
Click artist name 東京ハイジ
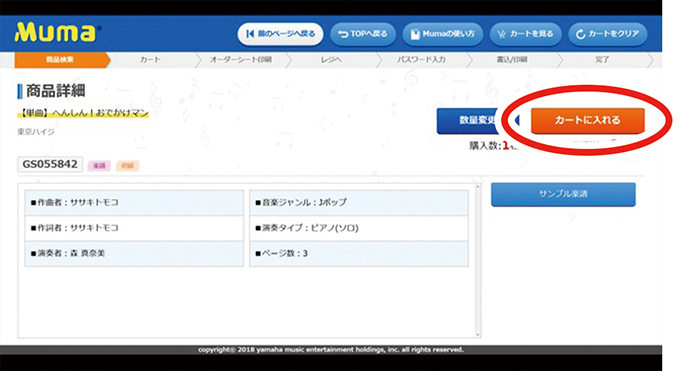click(36, 132)
